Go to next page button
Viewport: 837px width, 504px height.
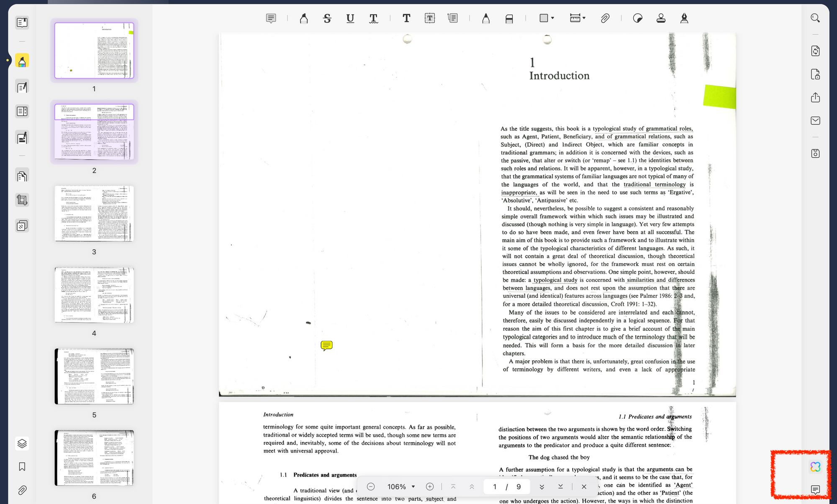coord(542,487)
